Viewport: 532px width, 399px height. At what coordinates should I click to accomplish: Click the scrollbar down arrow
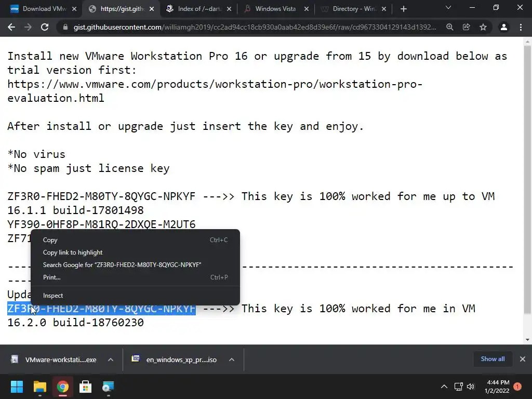point(527,340)
